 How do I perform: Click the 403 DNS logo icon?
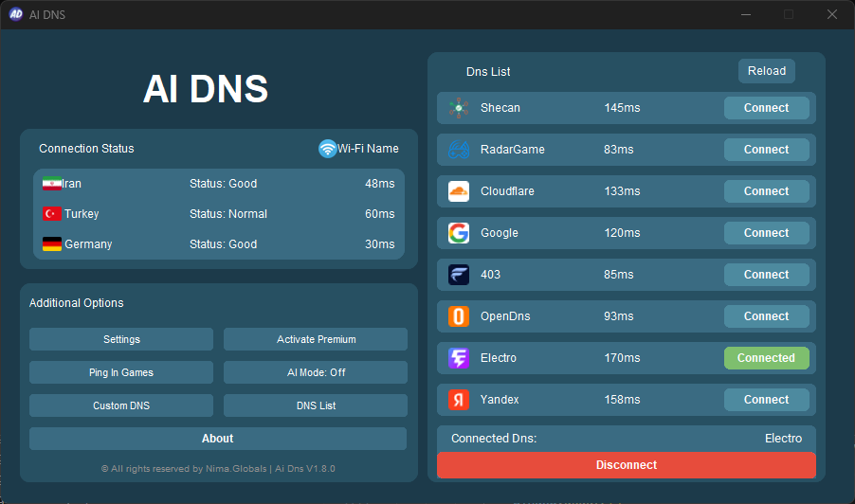(459, 275)
